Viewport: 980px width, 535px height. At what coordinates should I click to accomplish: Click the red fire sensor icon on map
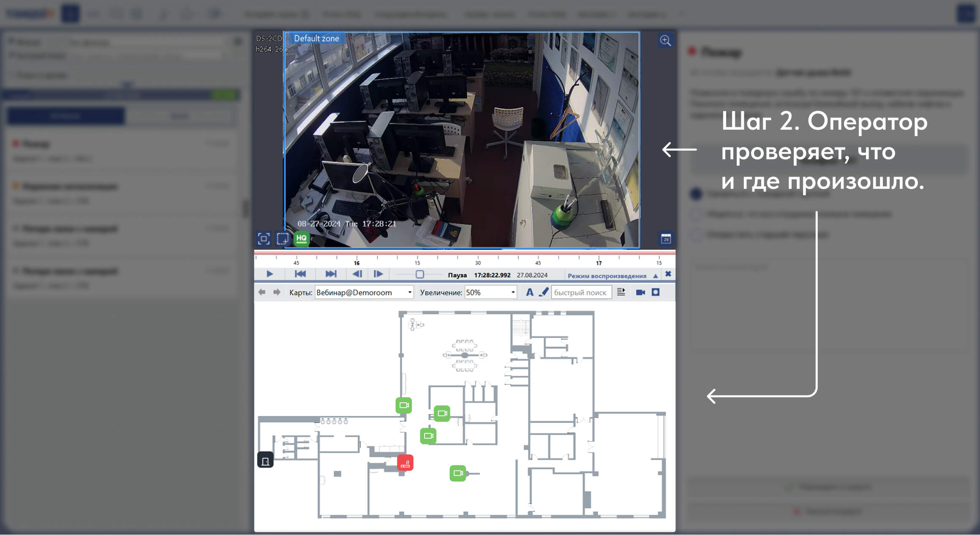pyautogui.click(x=405, y=463)
